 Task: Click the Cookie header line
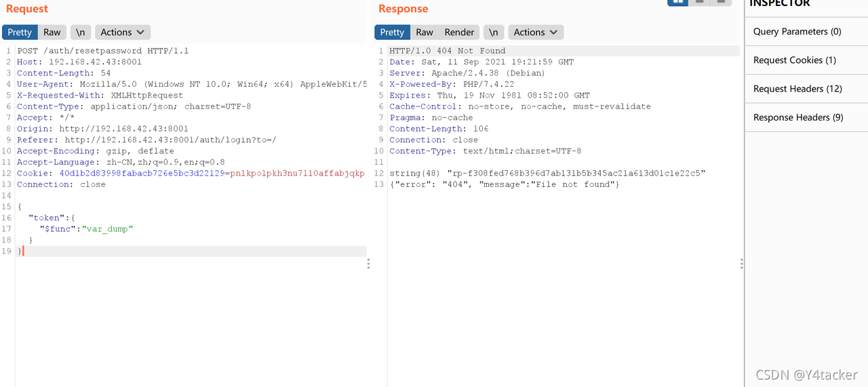pos(191,174)
